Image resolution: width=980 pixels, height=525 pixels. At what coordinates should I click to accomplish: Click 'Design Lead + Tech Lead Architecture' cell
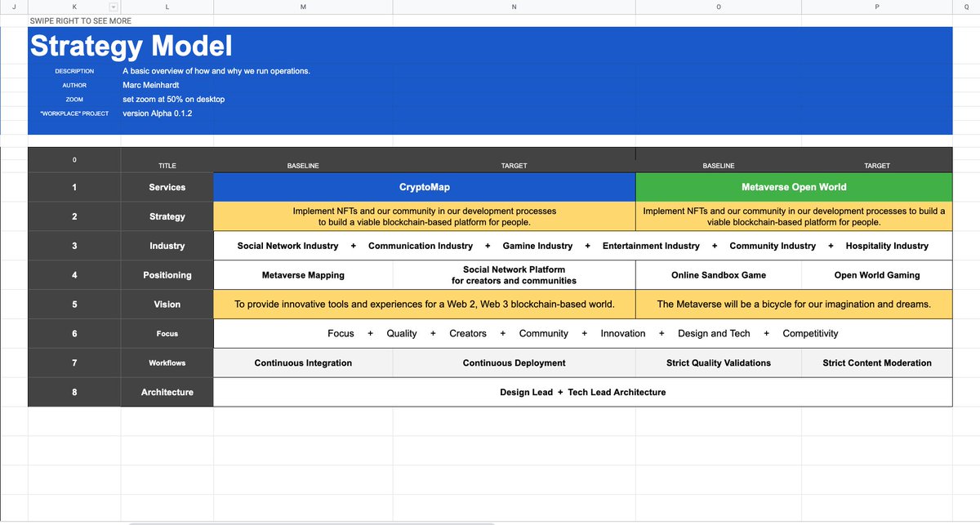click(583, 392)
